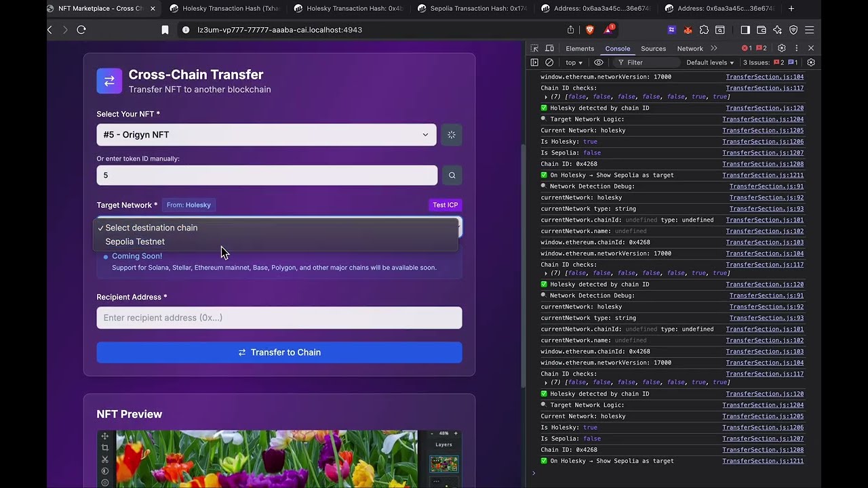
Task: Toggle DevTools device toolbar icon
Action: pos(550,48)
